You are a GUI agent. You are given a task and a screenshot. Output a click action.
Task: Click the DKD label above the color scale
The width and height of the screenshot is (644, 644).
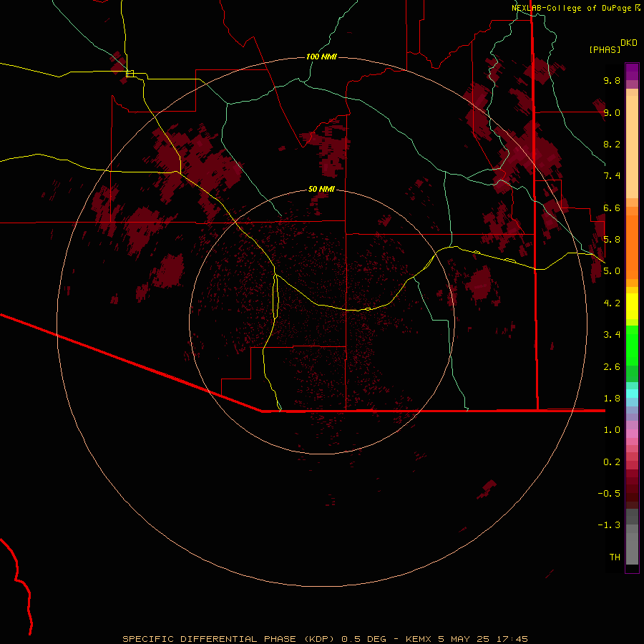[x=629, y=43]
